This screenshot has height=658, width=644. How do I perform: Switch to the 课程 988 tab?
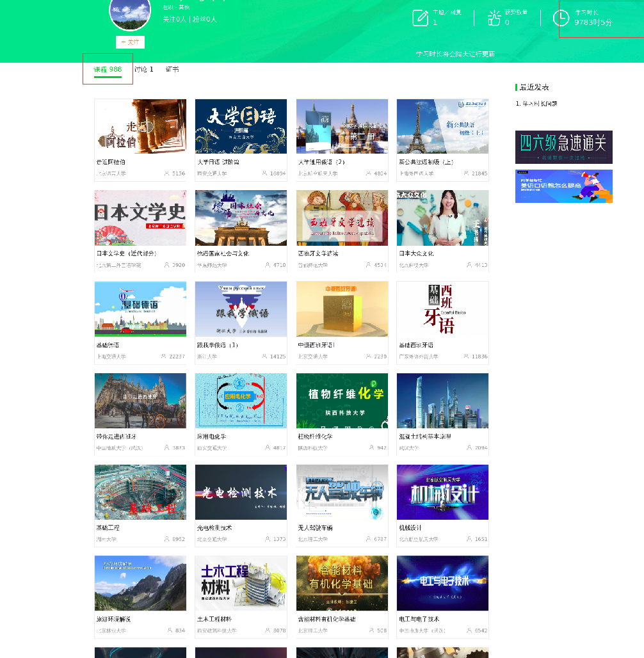point(108,69)
